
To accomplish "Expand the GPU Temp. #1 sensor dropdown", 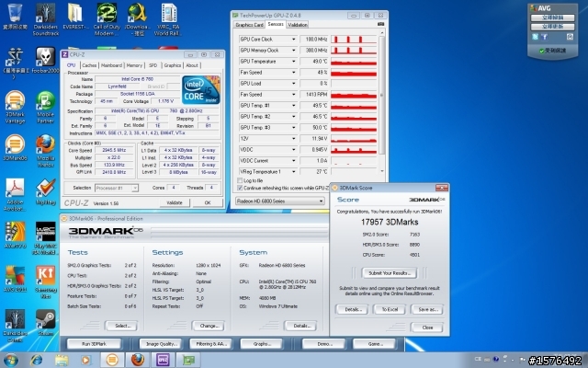I will coord(294,106).
